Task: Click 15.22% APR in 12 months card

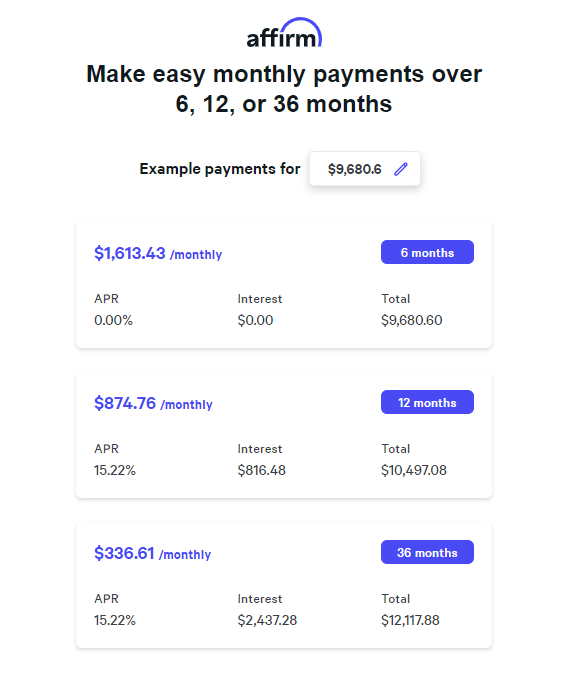Action: pyautogui.click(x=115, y=470)
